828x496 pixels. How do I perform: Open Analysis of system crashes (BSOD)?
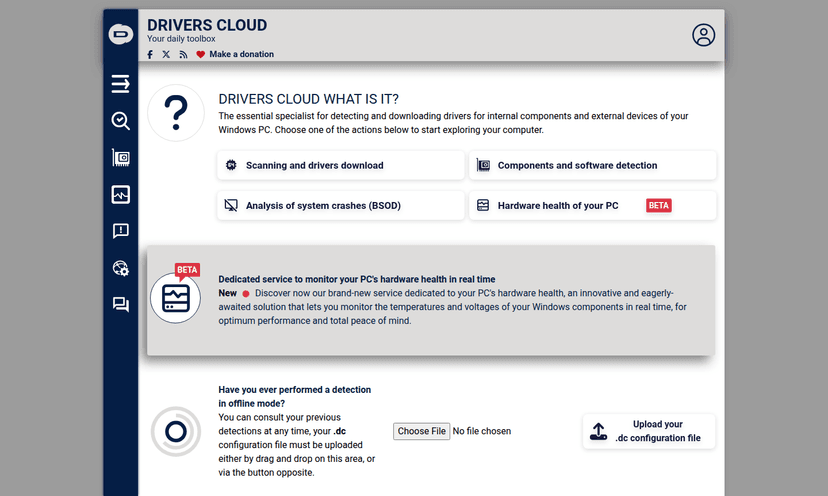point(341,205)
